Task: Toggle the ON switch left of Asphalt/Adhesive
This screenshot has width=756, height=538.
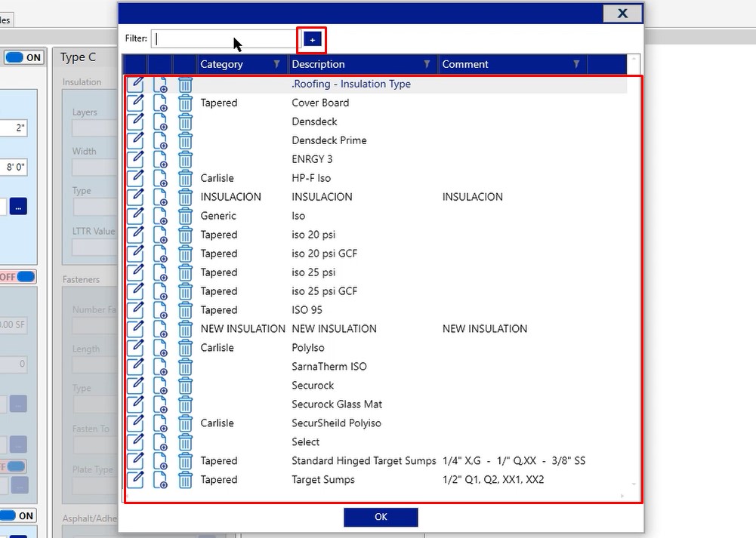Action: tap(17, 515)
